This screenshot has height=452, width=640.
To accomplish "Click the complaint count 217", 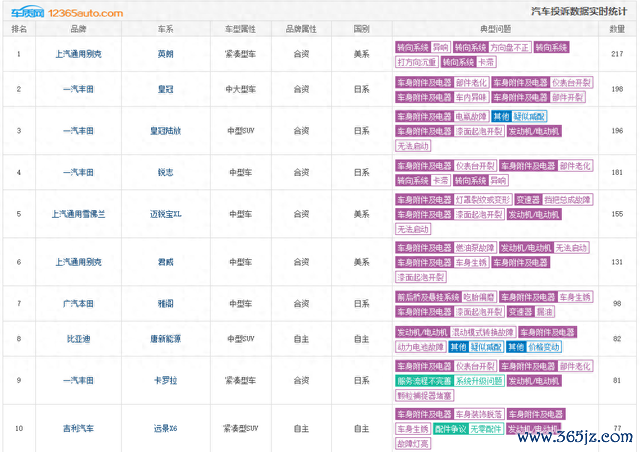I will click(x=617, y=54).
